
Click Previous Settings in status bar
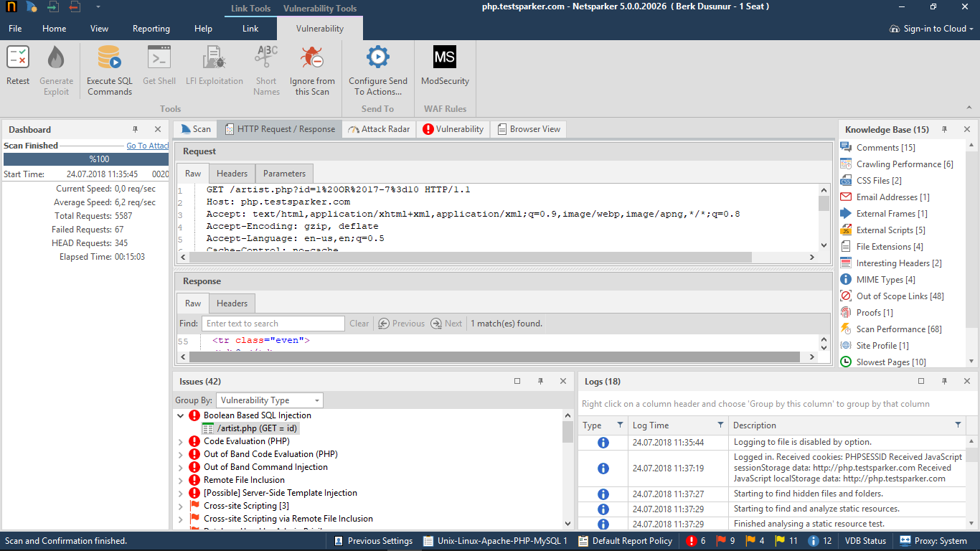point(373,541)
